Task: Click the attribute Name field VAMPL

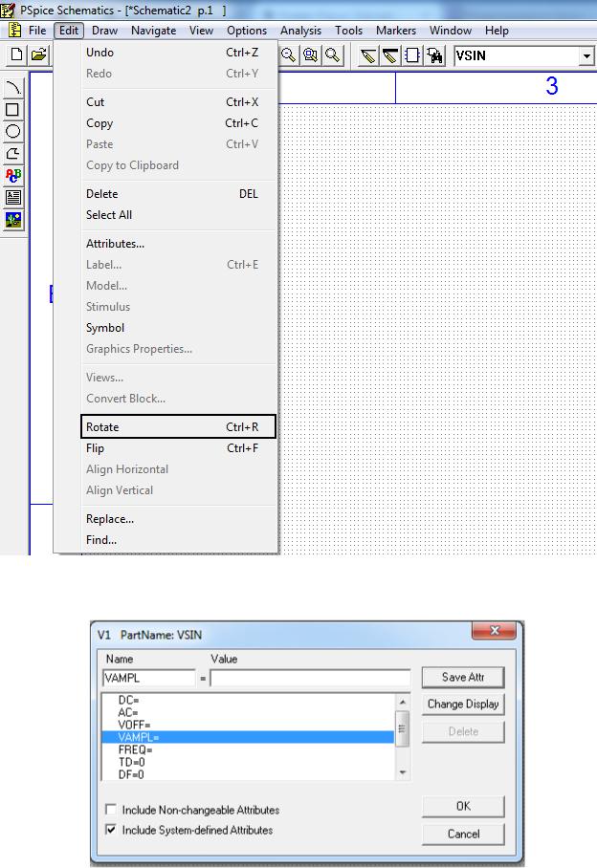Action: (x=149, y=678)
